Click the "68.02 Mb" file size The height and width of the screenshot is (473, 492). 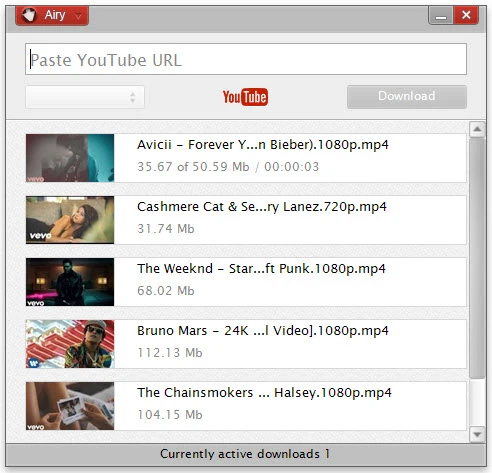point(166,291)
